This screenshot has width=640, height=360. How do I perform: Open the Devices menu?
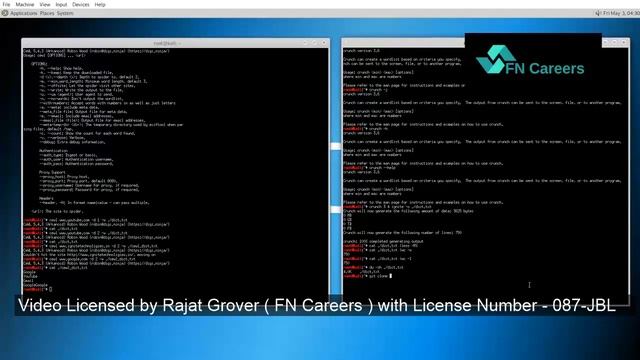80,4
